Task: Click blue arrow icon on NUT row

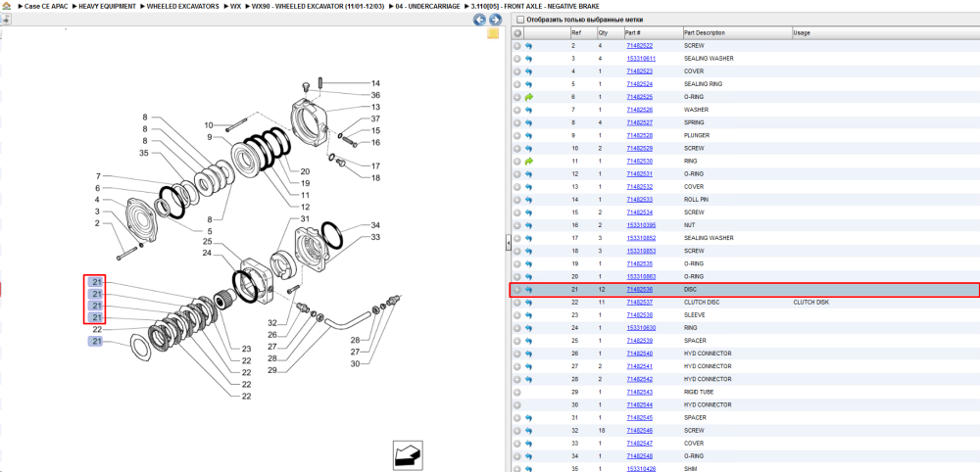Action: coord(529,225)
